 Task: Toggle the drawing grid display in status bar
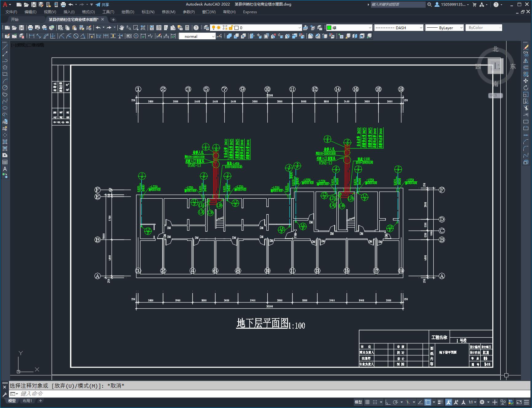coord(367,402)
